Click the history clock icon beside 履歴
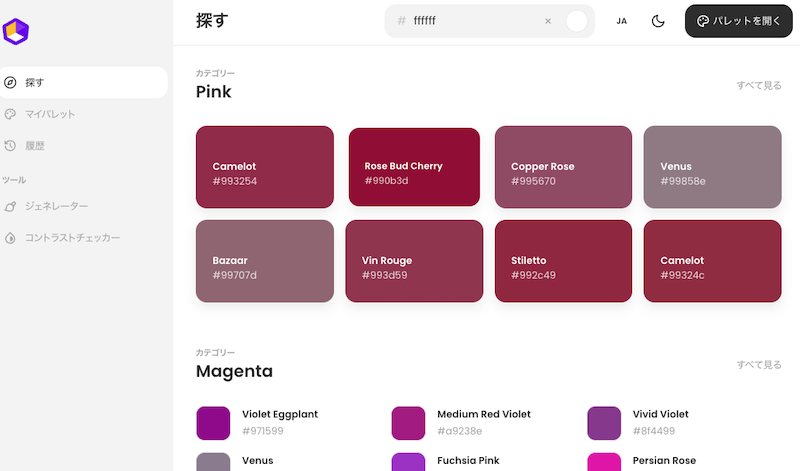The width and height of the screenshot is (800, 471). tap(11, 146)
